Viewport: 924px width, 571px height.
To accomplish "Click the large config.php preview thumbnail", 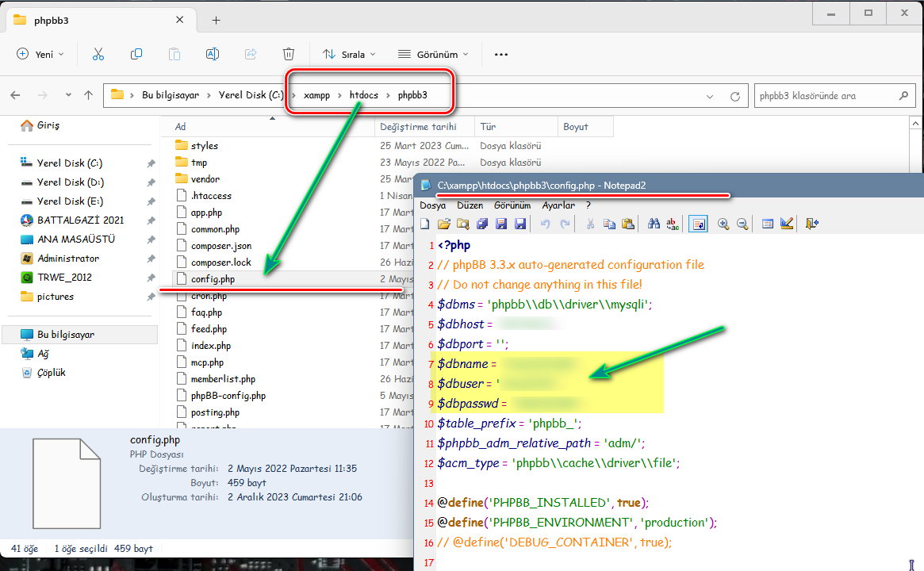I will [x=67, y=484].
